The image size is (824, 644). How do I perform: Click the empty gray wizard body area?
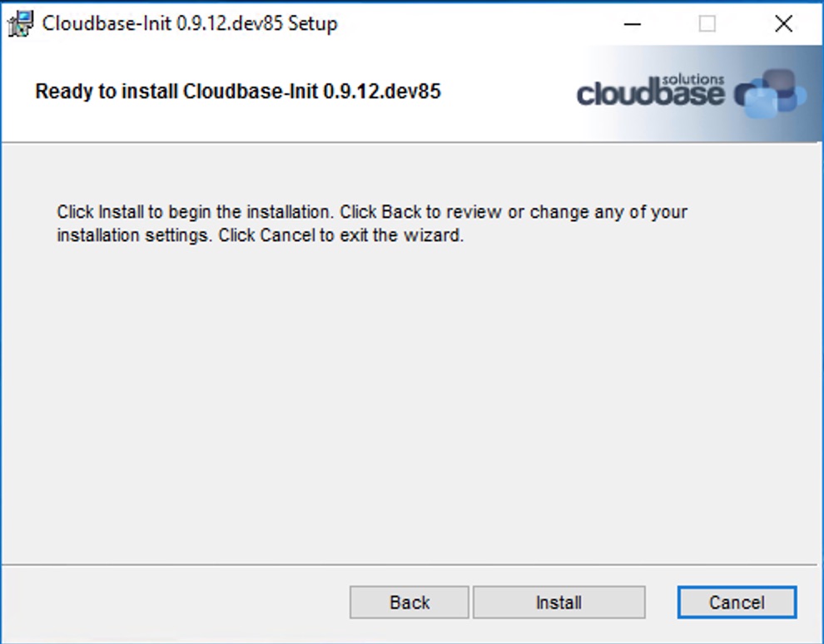(411, 399)
